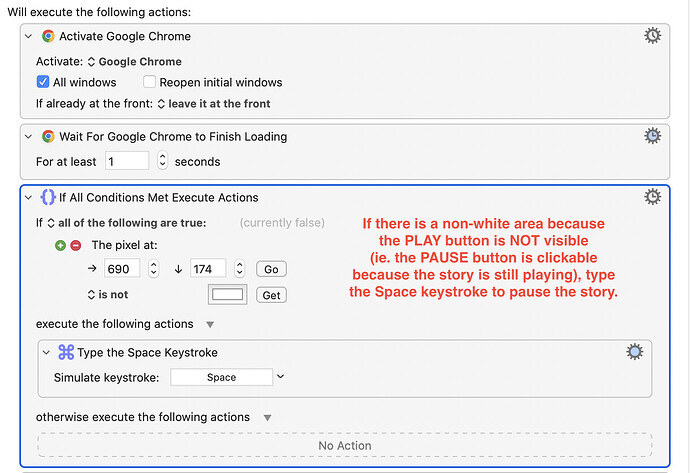This screenshot has height=473, width=690.
Task: Open the 'is not' comparison popup
Action: tap(108, 295)
